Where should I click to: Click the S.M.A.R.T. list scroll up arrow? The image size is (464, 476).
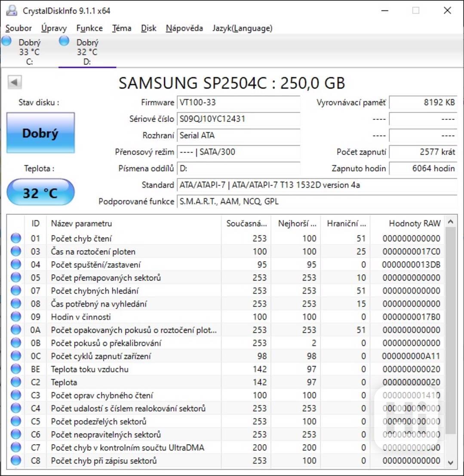pos(451,222)
